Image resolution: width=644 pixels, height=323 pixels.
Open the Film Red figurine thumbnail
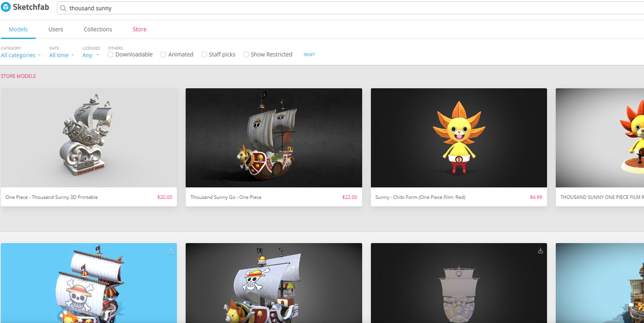(599, 138)
